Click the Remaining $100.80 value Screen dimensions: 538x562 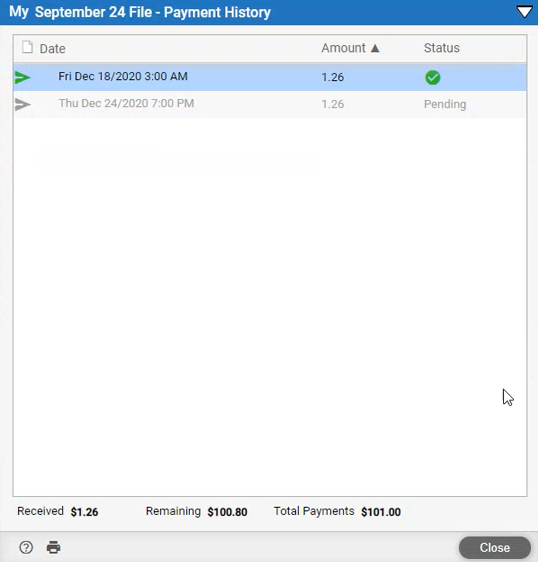227,512
